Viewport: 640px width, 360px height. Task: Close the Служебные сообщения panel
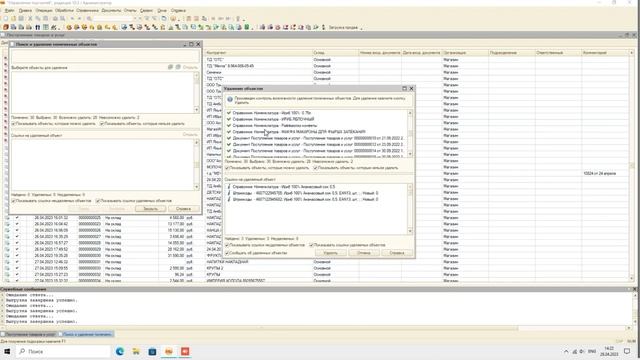pos(635,289)
